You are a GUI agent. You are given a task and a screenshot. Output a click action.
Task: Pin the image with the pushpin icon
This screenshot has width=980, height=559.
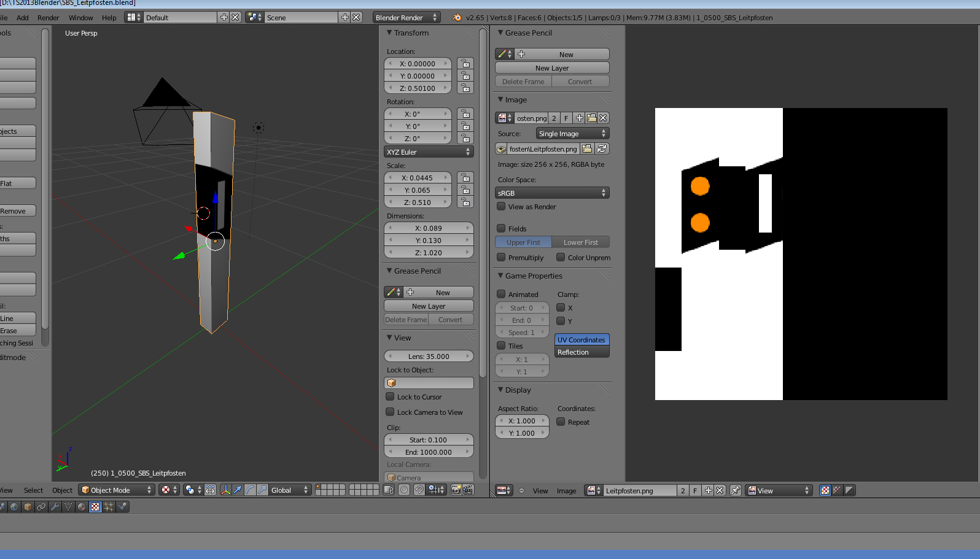click(735, 490)
